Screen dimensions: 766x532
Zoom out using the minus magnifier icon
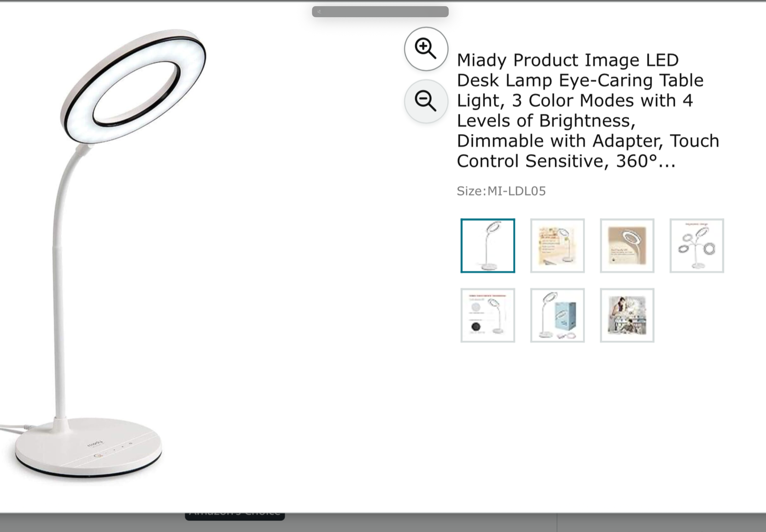click(x=426, y=101)
